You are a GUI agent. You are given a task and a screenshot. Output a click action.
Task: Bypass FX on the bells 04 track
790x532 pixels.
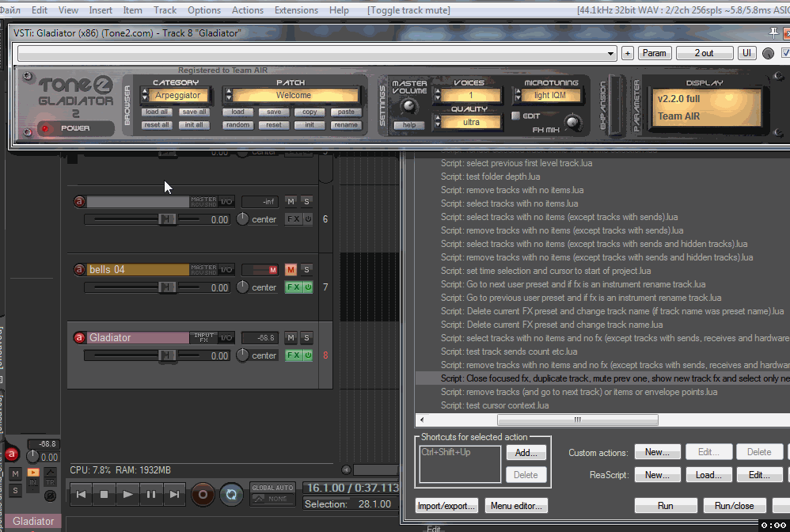[x=308, y=287]
